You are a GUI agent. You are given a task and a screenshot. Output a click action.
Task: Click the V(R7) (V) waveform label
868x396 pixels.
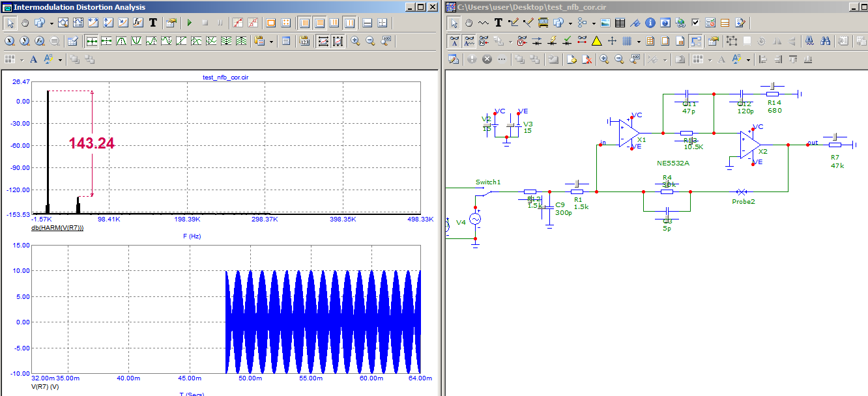click(x=45, y=387)
